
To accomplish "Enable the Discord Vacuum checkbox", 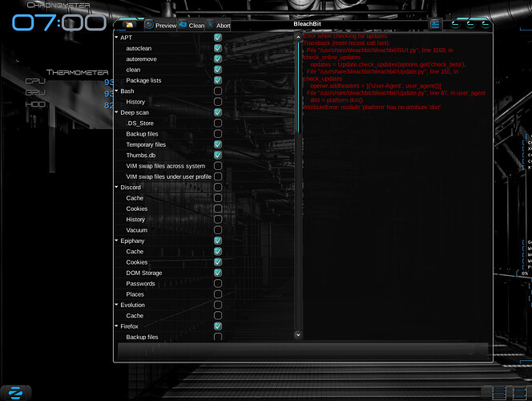I will (x=218, y=230).
